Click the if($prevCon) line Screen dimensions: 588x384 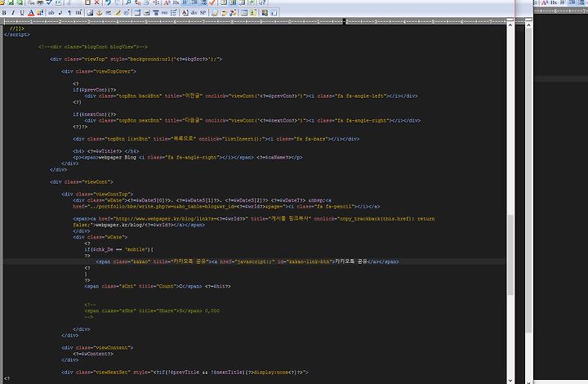point(95,90)
